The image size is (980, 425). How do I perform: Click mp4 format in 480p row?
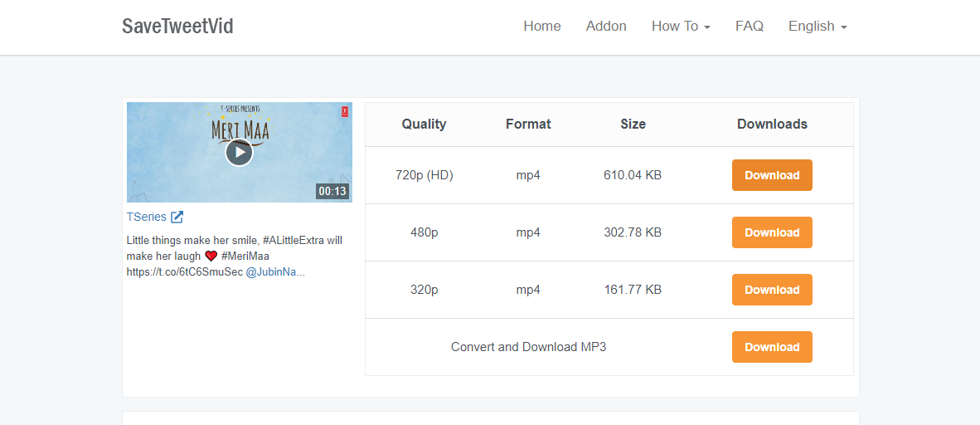point(528,233)
